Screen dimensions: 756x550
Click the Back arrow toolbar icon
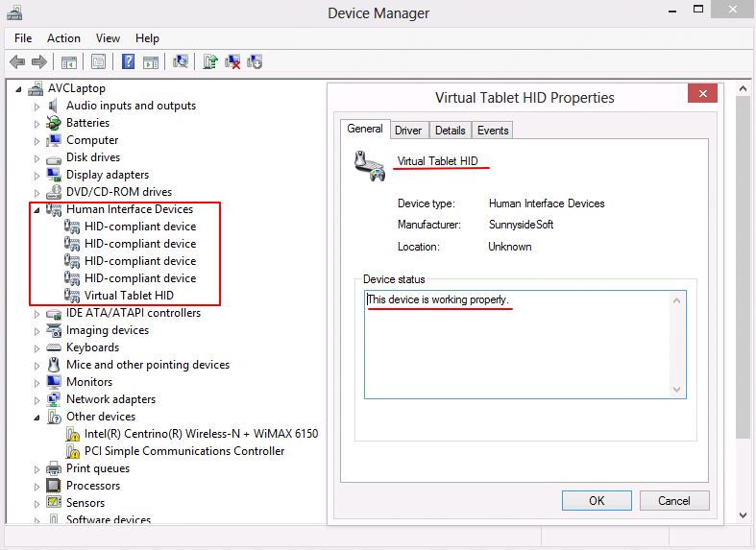16,62
